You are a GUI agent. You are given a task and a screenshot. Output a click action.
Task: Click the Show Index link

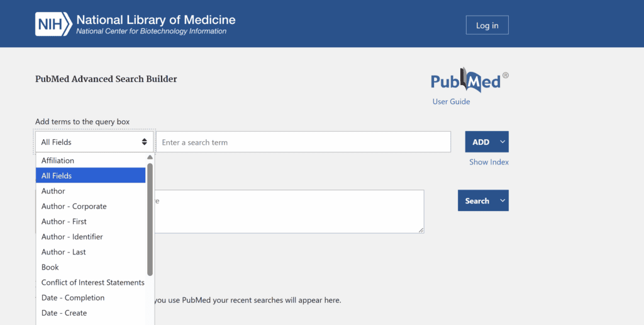(489, 162)
